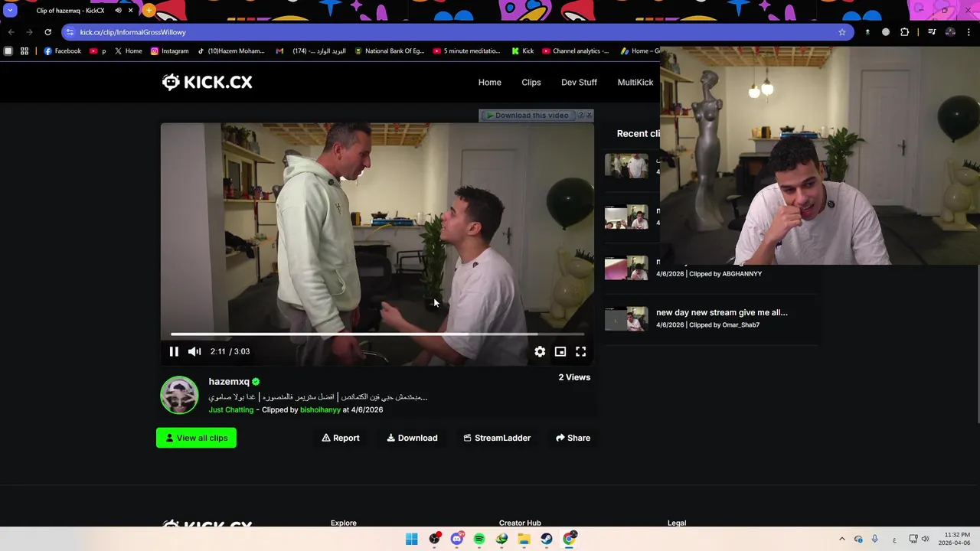Share this clip
The image size is (980, 551).
pos(573,438)
